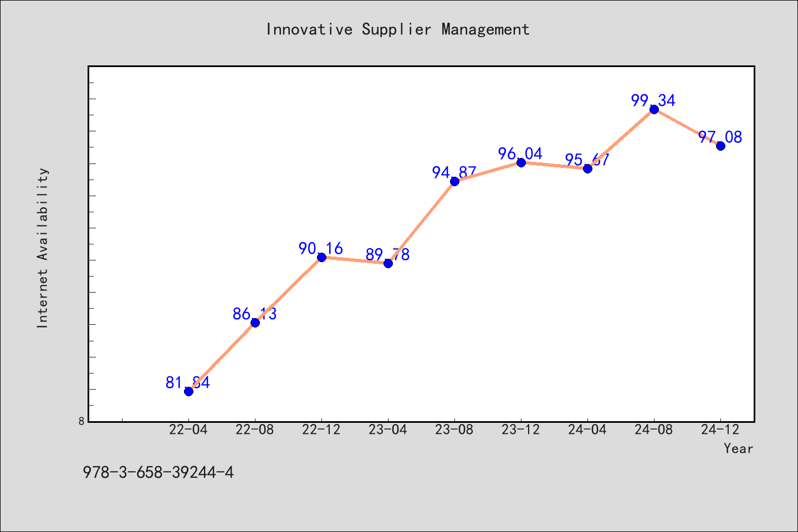Select the data point at 23-04
798x532 pixels.
388,263
